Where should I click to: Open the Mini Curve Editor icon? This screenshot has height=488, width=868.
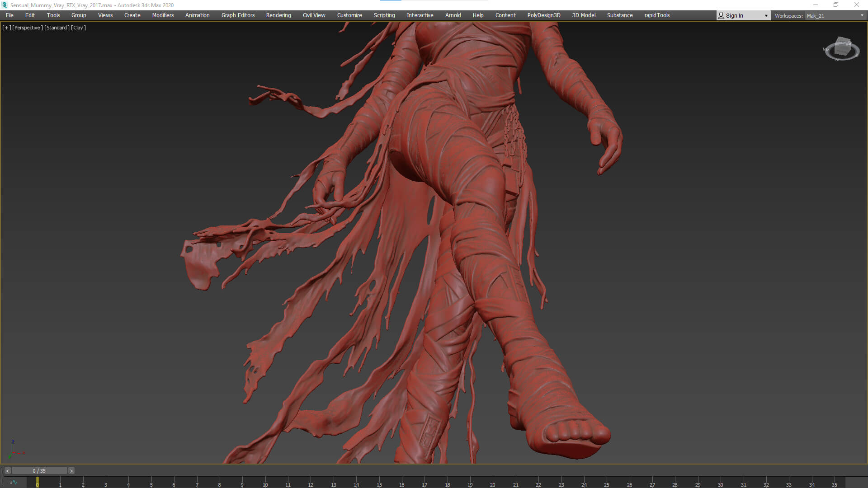13,482
